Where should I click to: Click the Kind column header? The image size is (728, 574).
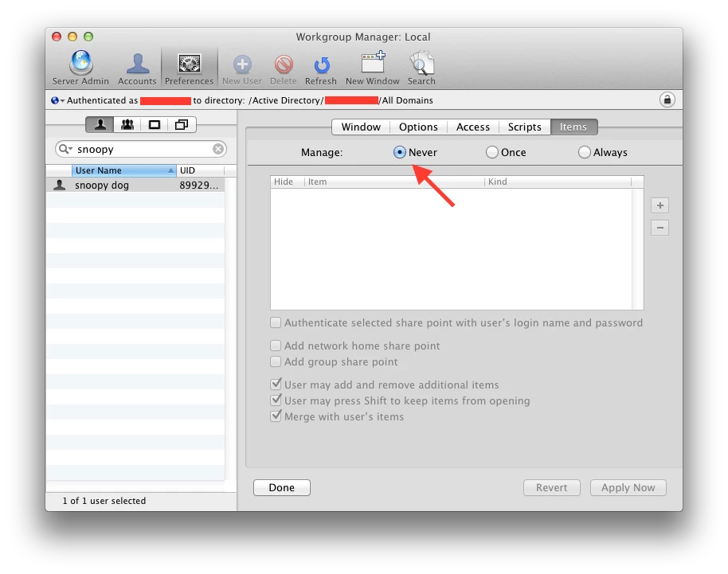[558, 182]
